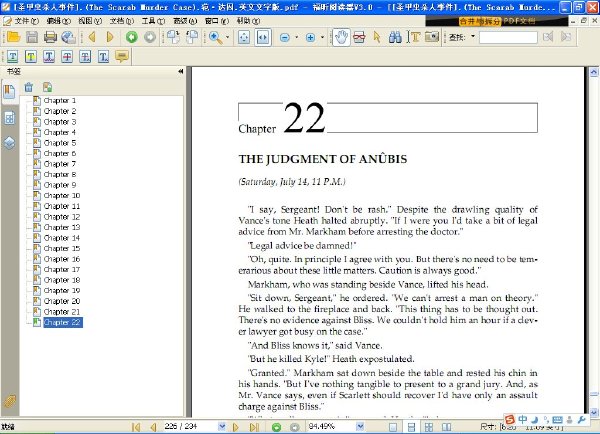Zoom in with the plus button
The image size is (600, 434).
[x=310, y=38]
